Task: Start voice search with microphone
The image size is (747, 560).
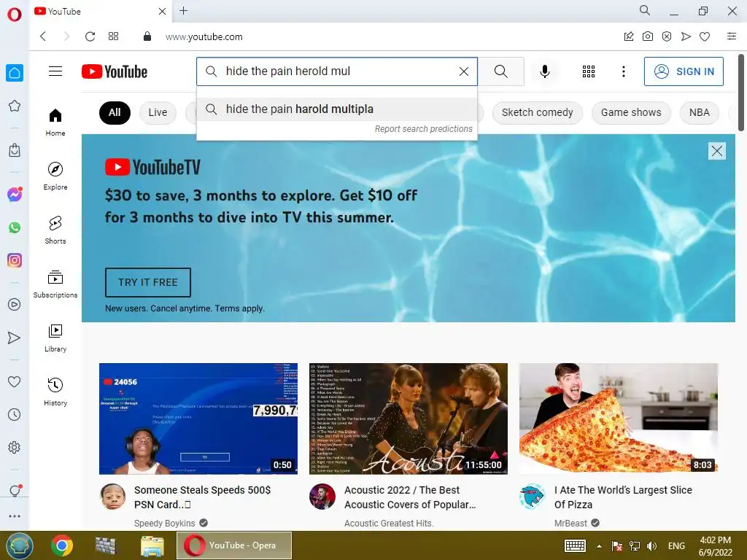Action: click(x=544, y=71)
